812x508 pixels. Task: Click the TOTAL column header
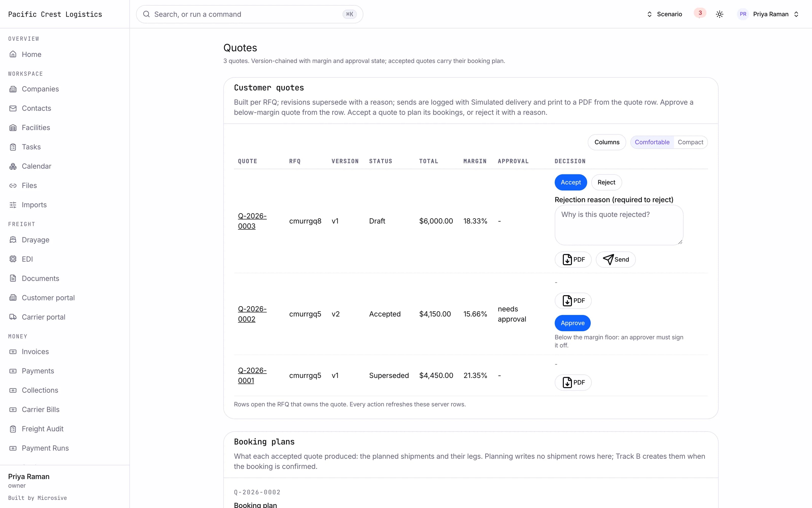(x=429, y=161)
